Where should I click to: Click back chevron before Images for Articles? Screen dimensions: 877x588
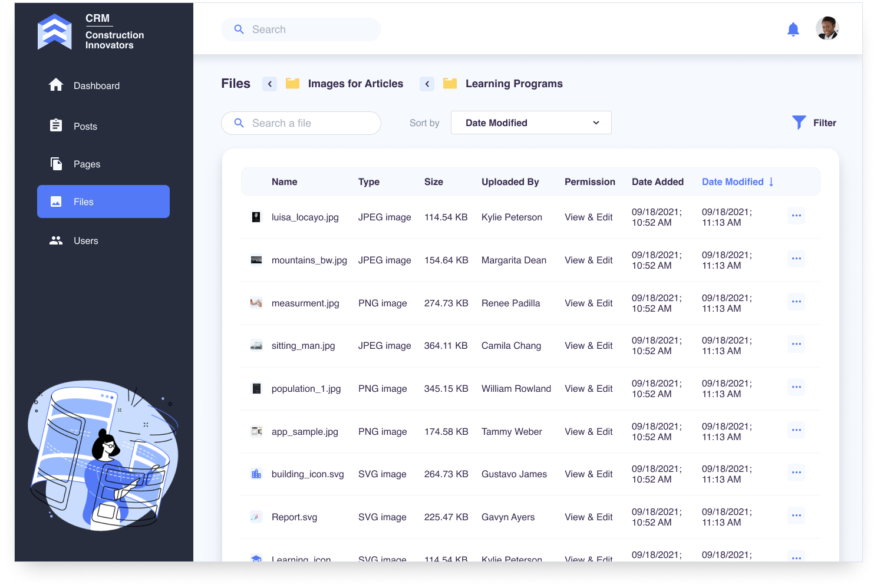(270, 84)
